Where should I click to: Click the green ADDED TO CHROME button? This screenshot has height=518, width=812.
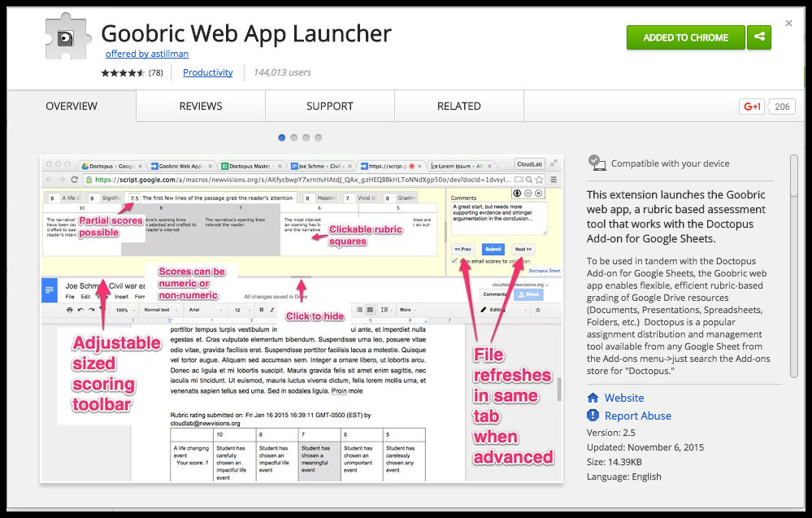(x=686, y=37)
